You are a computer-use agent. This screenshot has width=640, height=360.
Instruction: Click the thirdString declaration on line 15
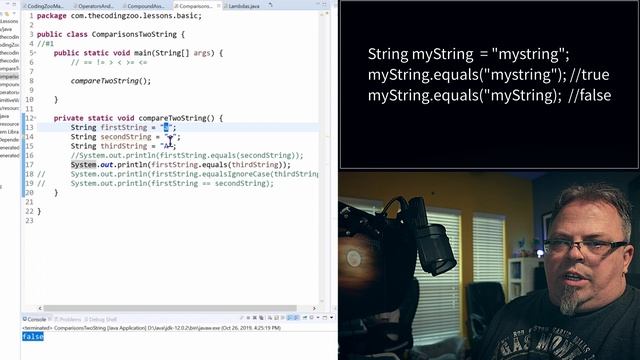pos(123,146)
